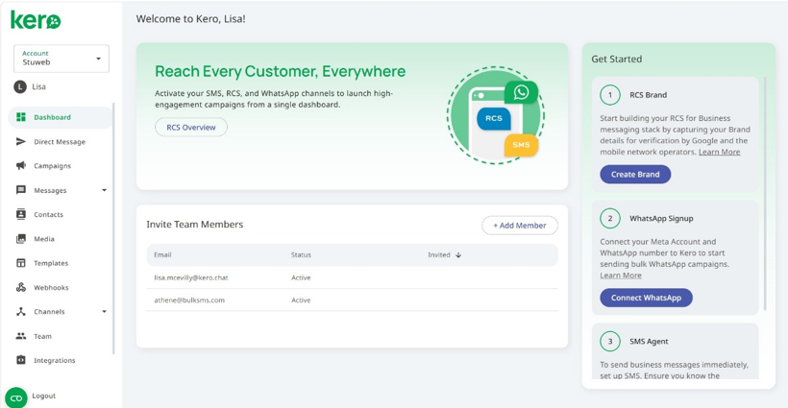Open the Stuweb account dropdown
This screenshot has width=788, height=408.
click(x=61, y=58)
